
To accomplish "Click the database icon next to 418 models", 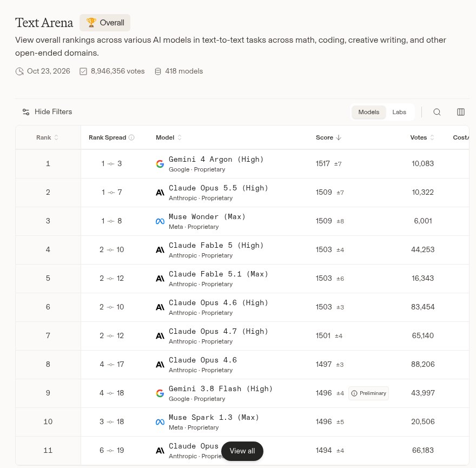I will click(158, 71).
